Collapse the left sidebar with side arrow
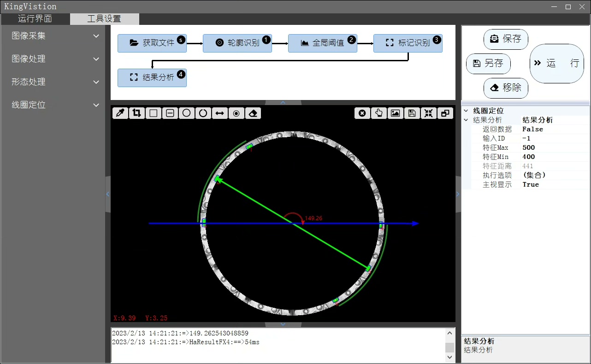This screenshot has width=591, height=364. coord(108,194)
